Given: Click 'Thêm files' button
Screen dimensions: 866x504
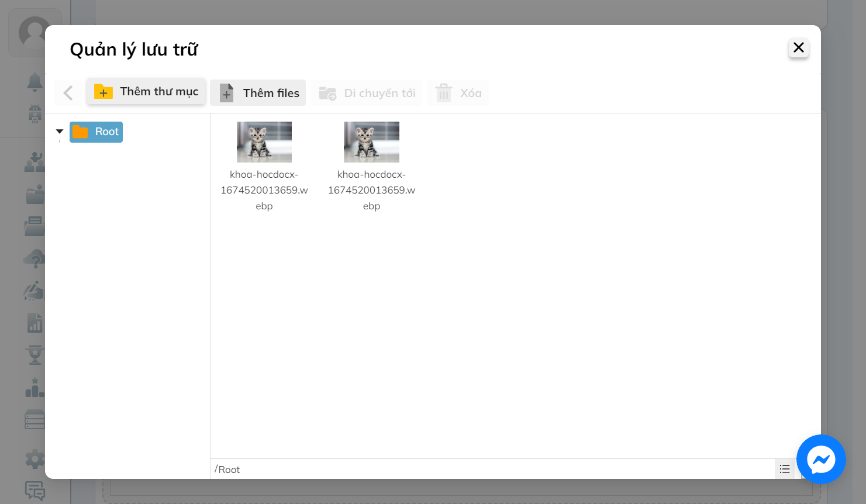Looking at the screenshot, I should tap(258, 93).
